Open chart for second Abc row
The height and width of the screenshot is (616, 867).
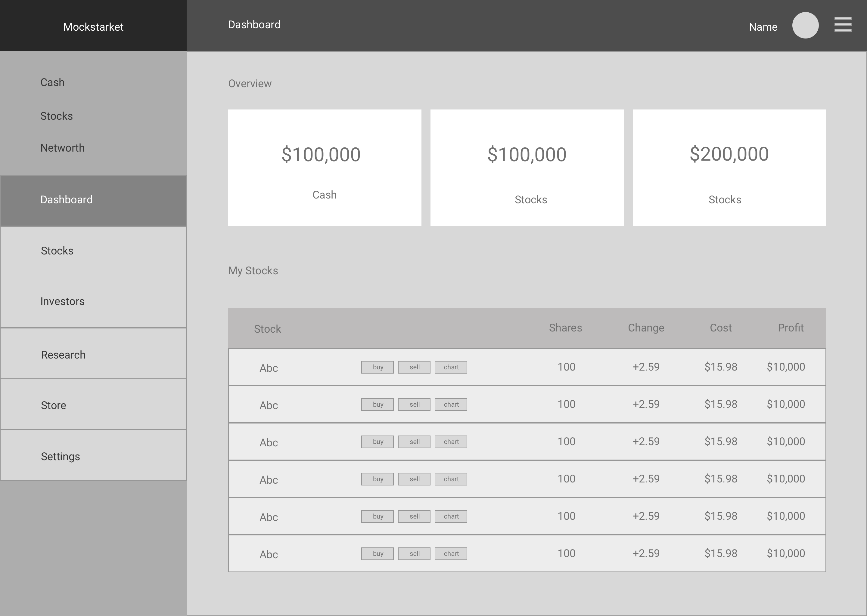click(451, 404)
